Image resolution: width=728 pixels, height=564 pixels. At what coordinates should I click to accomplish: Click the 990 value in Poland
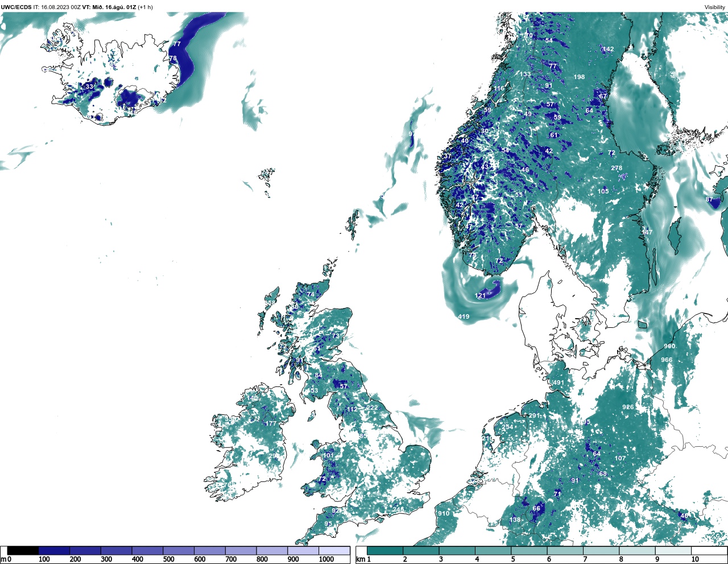[x=669, y=346]
